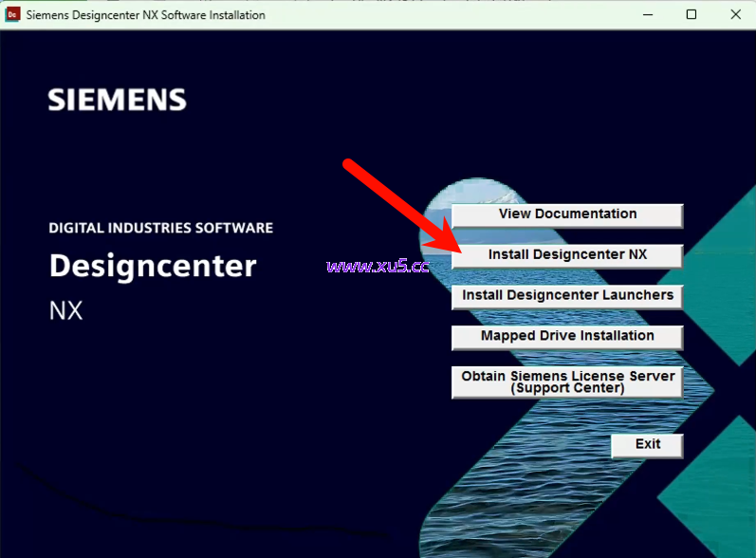Image resolution: width=756 pixels, height=558 pixels.
Task: Maximize the installer window
Action: (x=691, y=15)
